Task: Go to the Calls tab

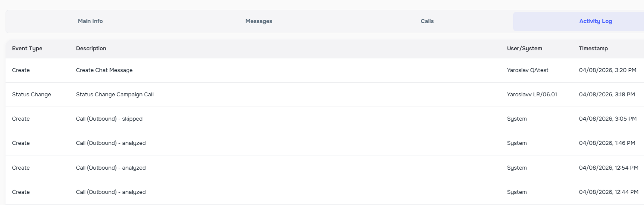Action: coord(427,21)
